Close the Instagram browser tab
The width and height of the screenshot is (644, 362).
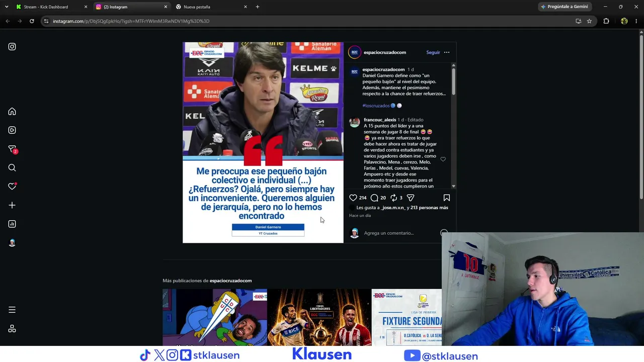166,7
